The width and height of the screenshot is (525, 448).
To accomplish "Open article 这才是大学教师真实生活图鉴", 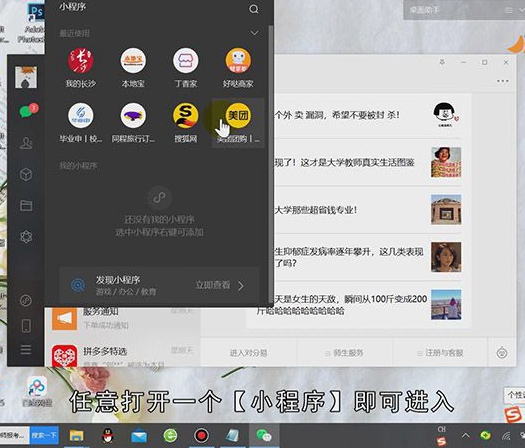I will pos(344,162).
